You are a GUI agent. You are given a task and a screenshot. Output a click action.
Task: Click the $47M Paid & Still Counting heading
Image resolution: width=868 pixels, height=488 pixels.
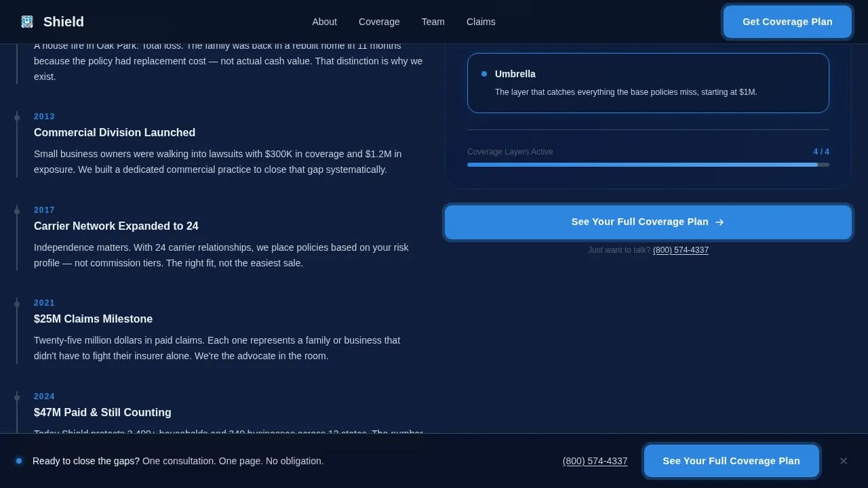click(102, 413)
